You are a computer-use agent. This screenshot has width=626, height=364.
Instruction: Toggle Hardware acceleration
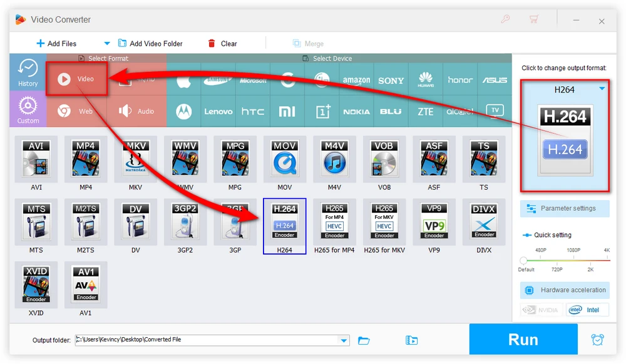[x=565, y=290]
